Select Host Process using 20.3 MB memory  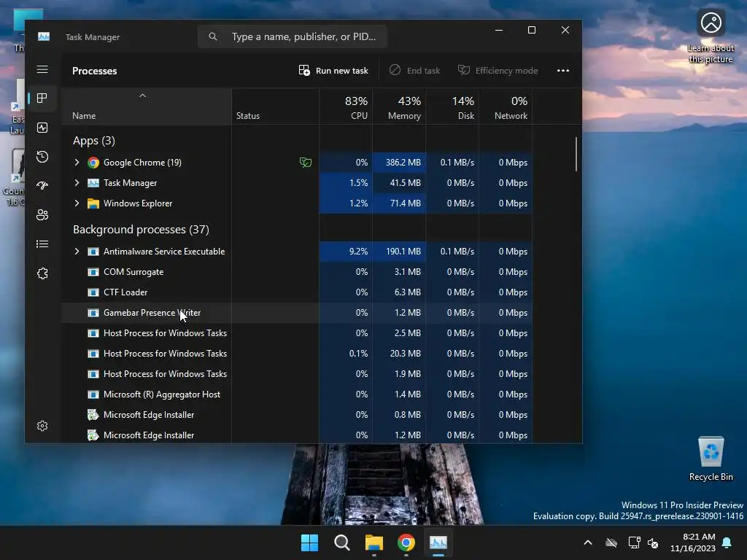click(x=297, y=354)
